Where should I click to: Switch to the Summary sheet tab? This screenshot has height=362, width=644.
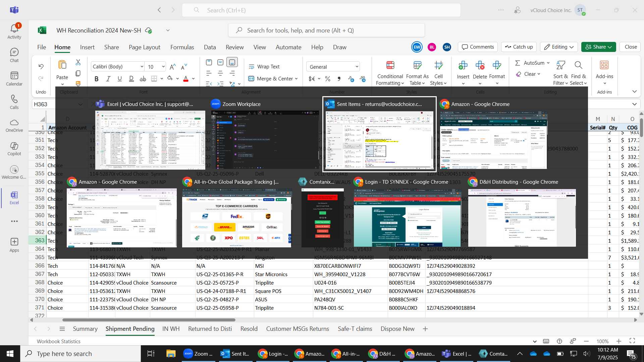coord(85,329)
